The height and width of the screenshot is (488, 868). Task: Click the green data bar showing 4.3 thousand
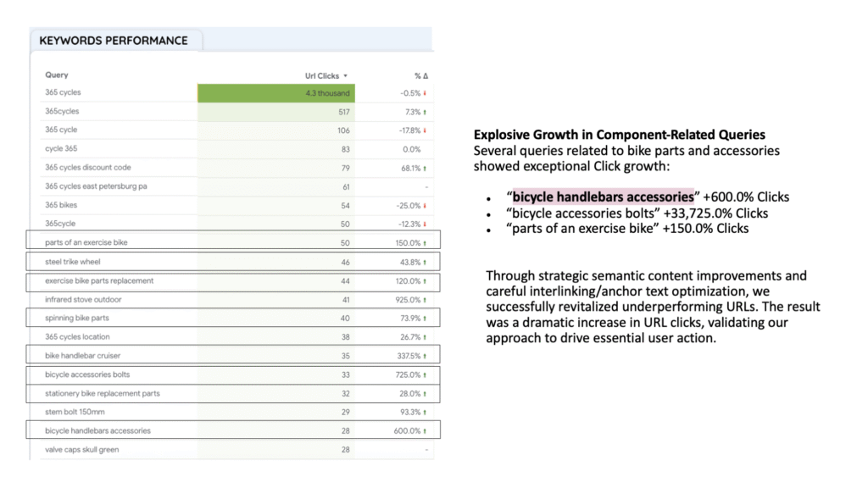pos(275,92)
